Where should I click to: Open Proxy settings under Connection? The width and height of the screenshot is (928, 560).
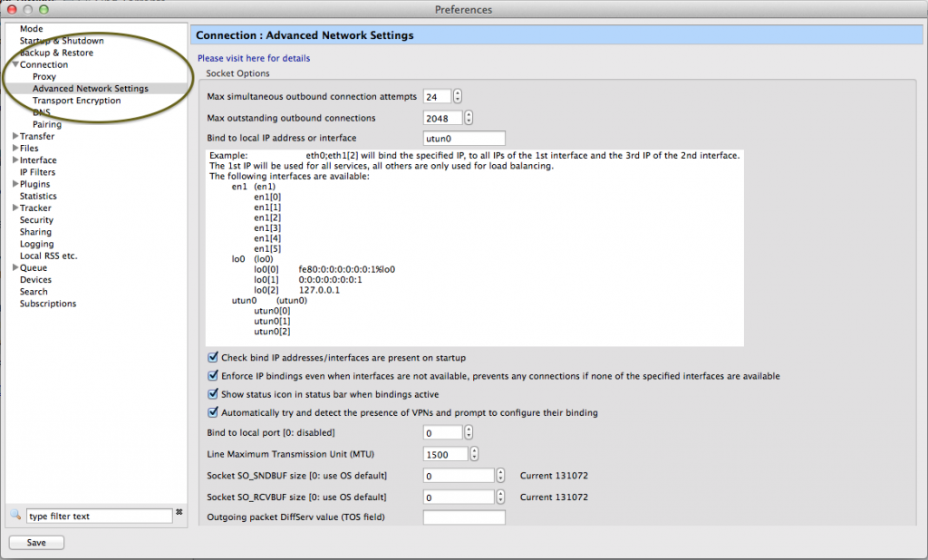coord(44,76)
